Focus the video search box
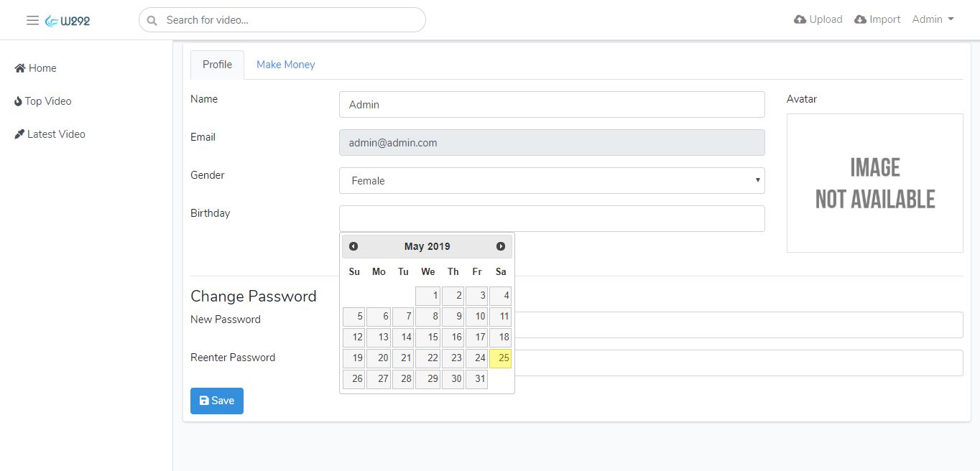 tap(287, 20)
